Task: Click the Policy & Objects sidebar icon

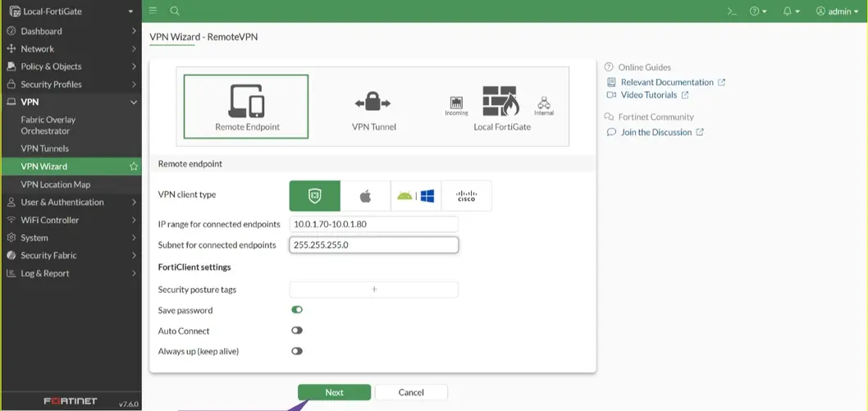Action: 11,66
